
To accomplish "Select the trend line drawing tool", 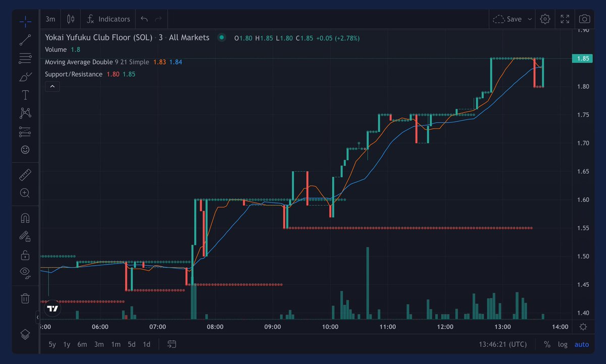I will coord(25,39).
